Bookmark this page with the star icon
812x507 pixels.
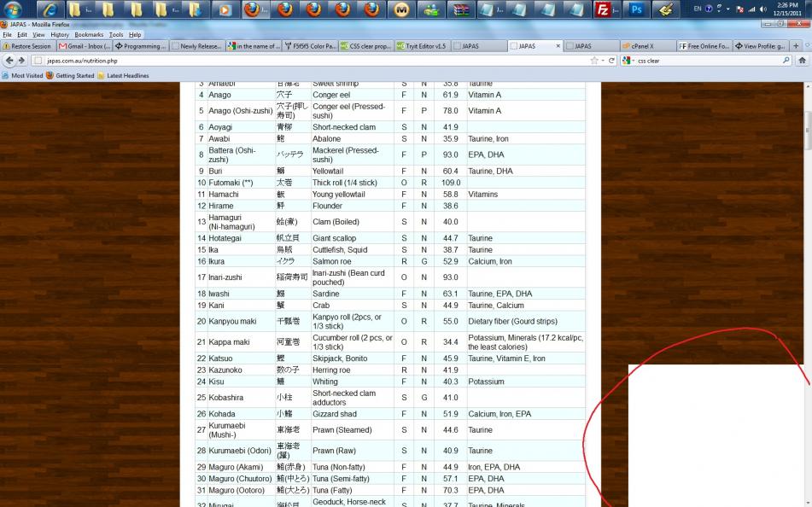pyautogui.click(x=594, y=61)
